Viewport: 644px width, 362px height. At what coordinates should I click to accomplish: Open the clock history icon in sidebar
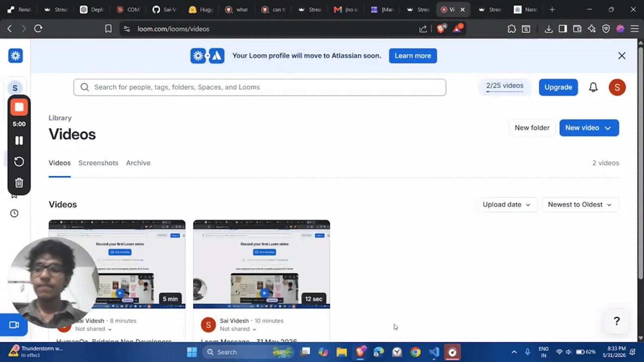[14, 213]
